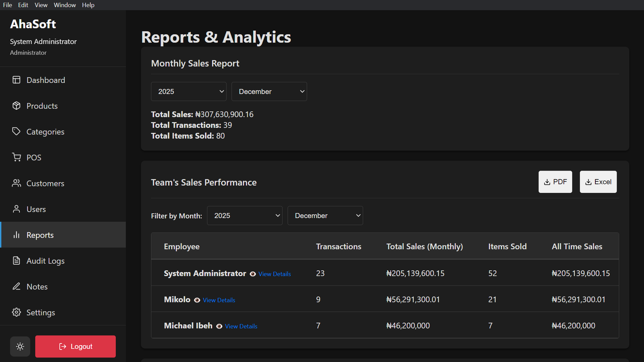Open POS shopping cart icon
644x362 pixels.
click(x=17, y=157)
